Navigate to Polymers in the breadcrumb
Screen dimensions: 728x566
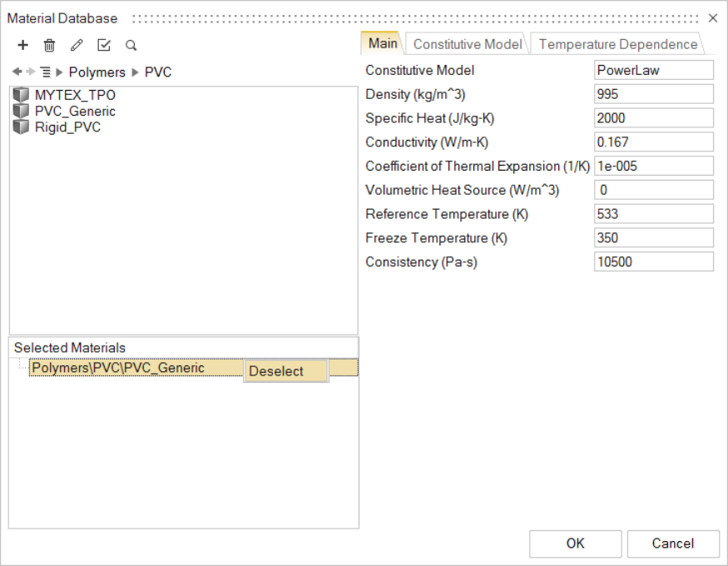[x=97, y=72]
